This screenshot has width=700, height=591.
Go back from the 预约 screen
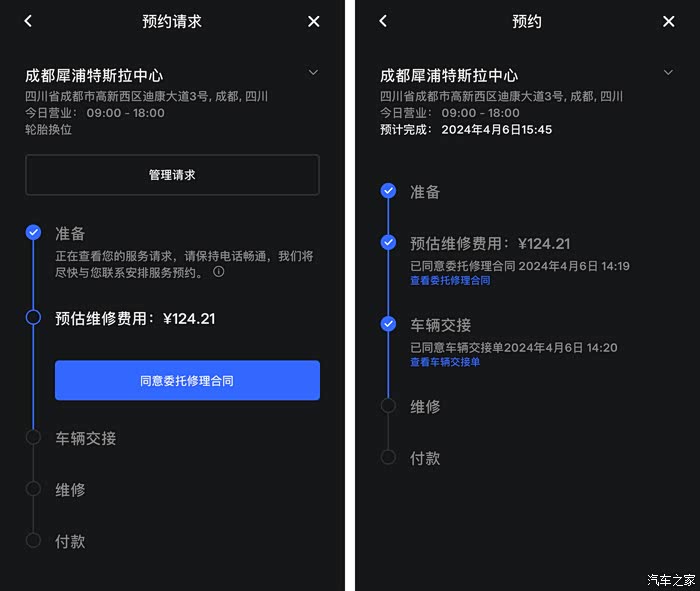(383, 21)
